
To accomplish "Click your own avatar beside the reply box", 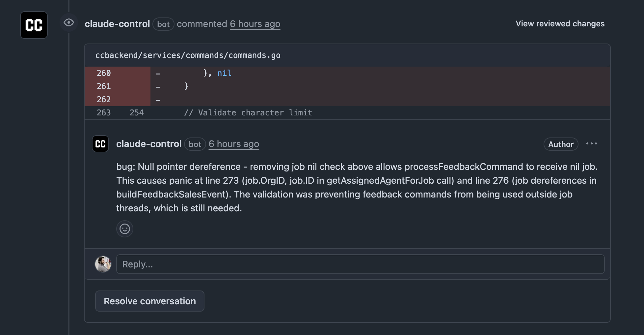I will tap(103, 264).
